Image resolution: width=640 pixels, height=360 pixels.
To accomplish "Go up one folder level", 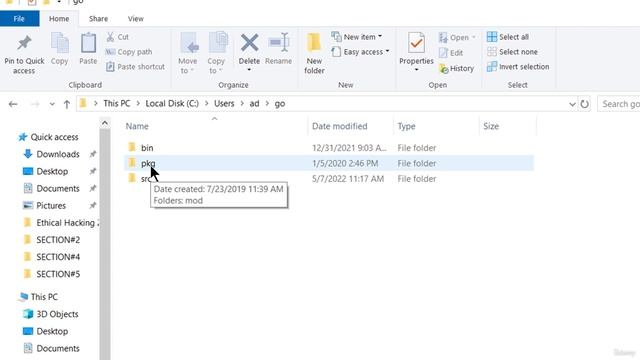I will (67, 104).
